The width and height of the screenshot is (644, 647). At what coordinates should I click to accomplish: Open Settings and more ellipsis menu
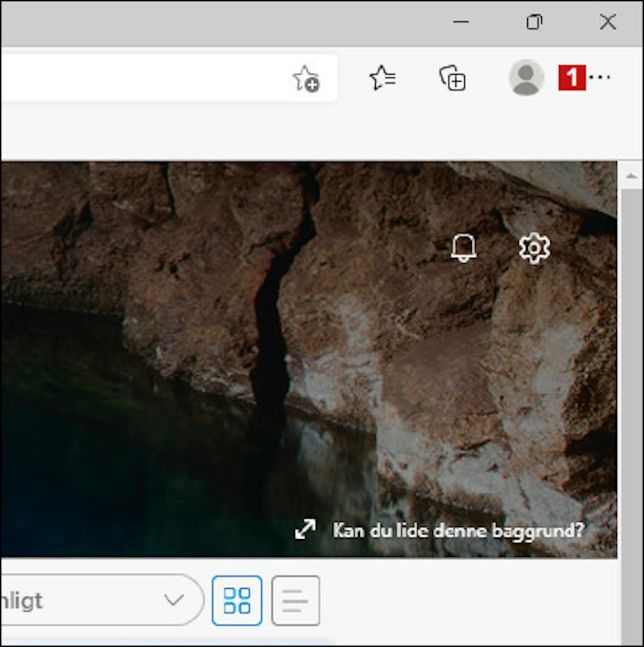[x=600, y=77]
